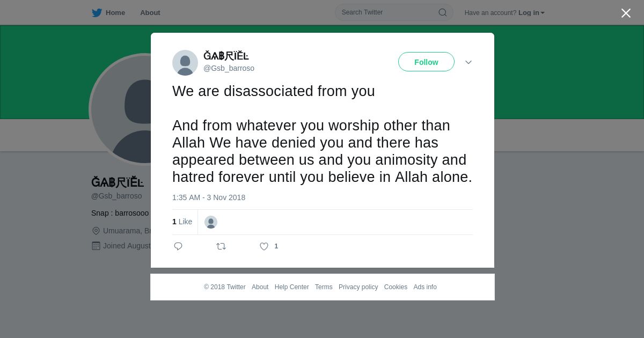Open the tweet timestamp 1:35 AM link
Image resolution: width=644 pixels, height=338 pixels.
[209, 197]
